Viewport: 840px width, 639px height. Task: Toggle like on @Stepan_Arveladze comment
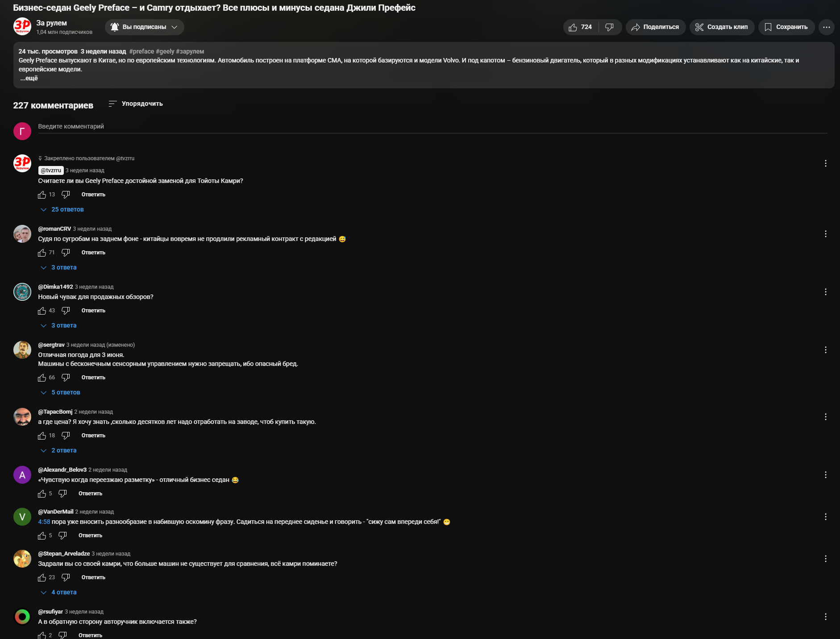(42, 577)
